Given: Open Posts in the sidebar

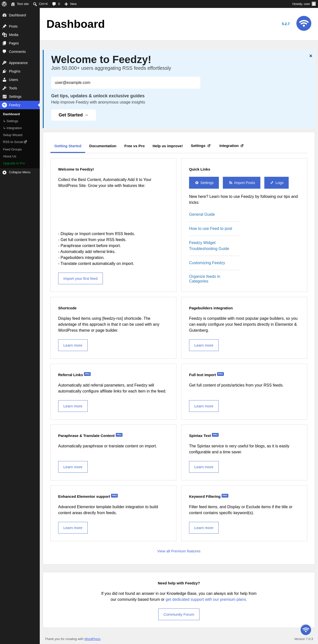Looking at the screenshot, I should click(20, 26).
